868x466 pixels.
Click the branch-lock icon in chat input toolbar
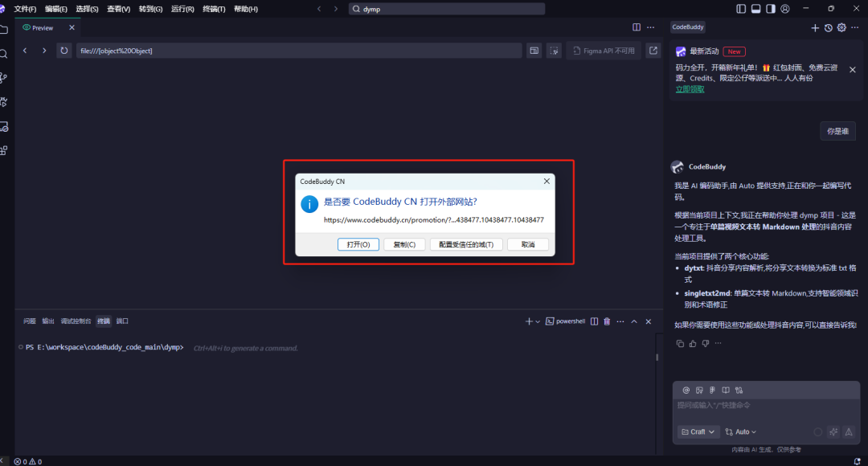pos(739,390)
